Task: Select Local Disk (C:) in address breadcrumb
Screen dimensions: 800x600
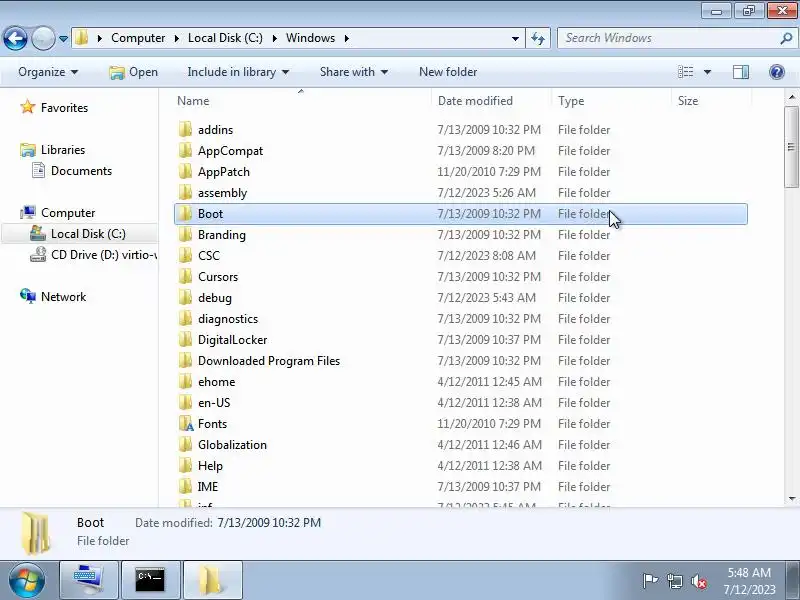Action: 225,38
